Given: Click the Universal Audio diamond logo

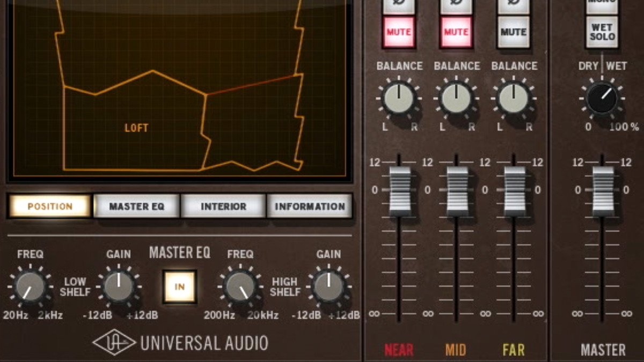Looking at the screenshot, I should 114,343.
